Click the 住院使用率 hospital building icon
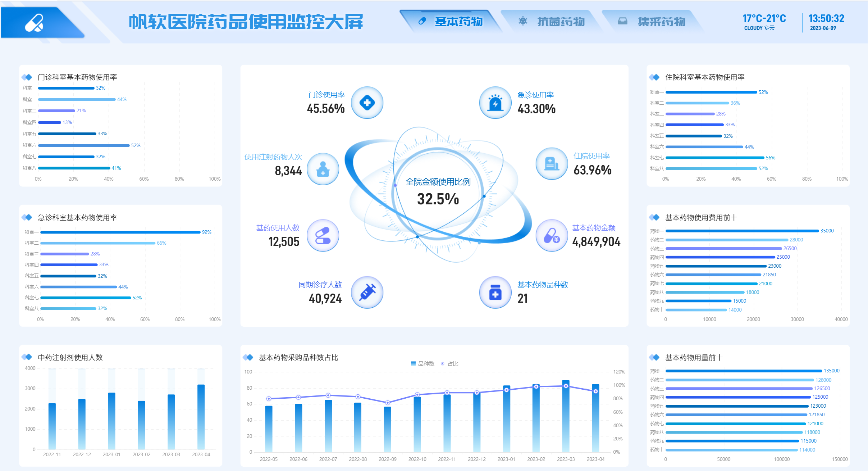The width and height of the screenshot is (868, 471). coord(551,164)
